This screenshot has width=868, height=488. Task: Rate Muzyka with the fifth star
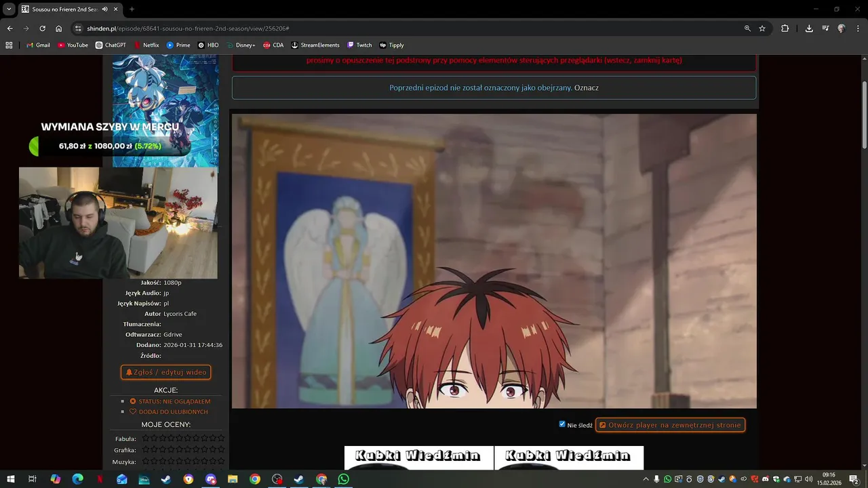[x=179, y=462]
